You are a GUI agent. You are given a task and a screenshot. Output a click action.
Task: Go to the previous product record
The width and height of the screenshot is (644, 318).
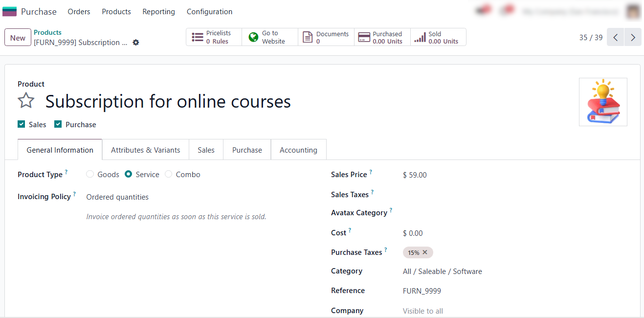point(616,37)
